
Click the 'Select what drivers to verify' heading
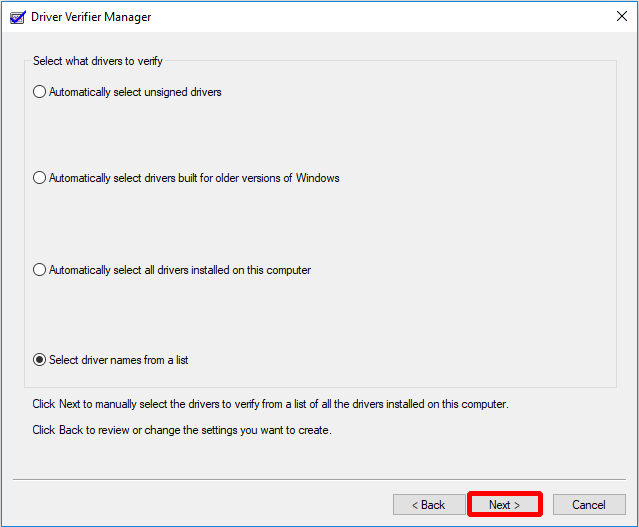point(98,61)
